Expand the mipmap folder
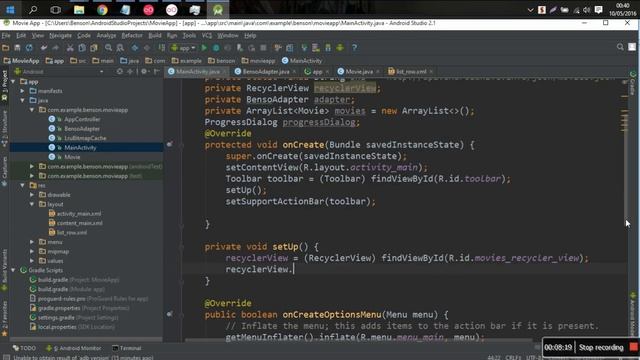This screenshot has width=640, height=360. (x=32, y=251)
